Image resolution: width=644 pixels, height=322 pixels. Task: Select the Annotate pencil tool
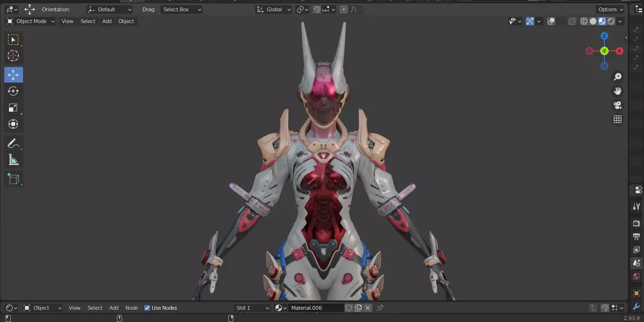click(13, 143)
